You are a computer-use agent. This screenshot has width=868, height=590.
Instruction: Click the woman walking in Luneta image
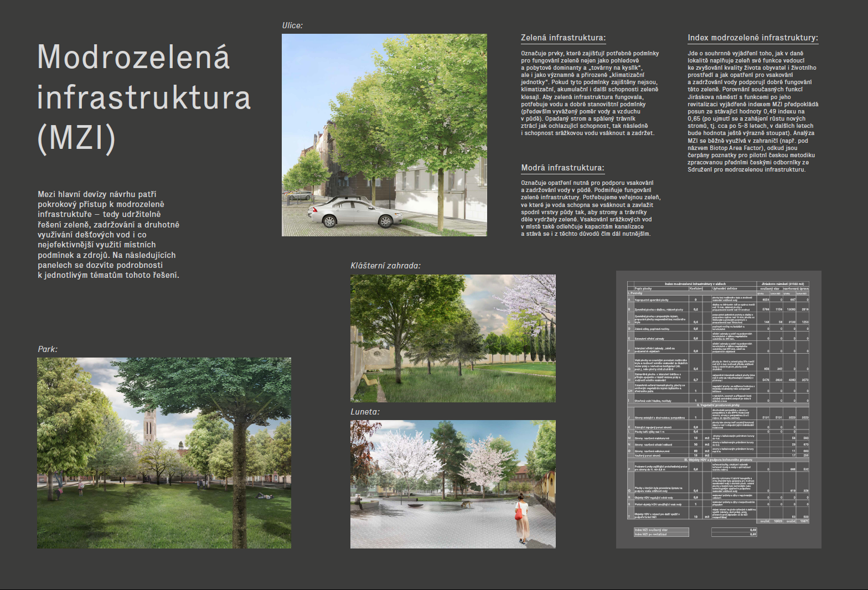click(521, 519)
